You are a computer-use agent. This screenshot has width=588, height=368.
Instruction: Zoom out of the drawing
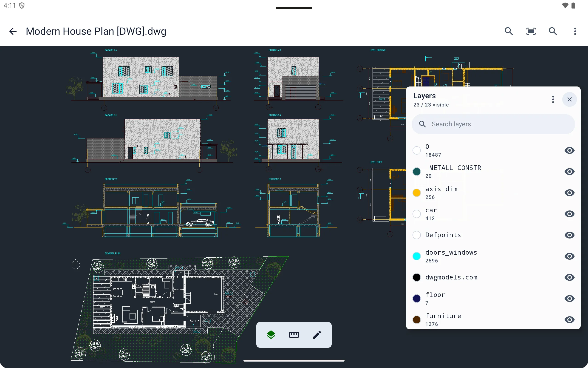tap(553, 31)
